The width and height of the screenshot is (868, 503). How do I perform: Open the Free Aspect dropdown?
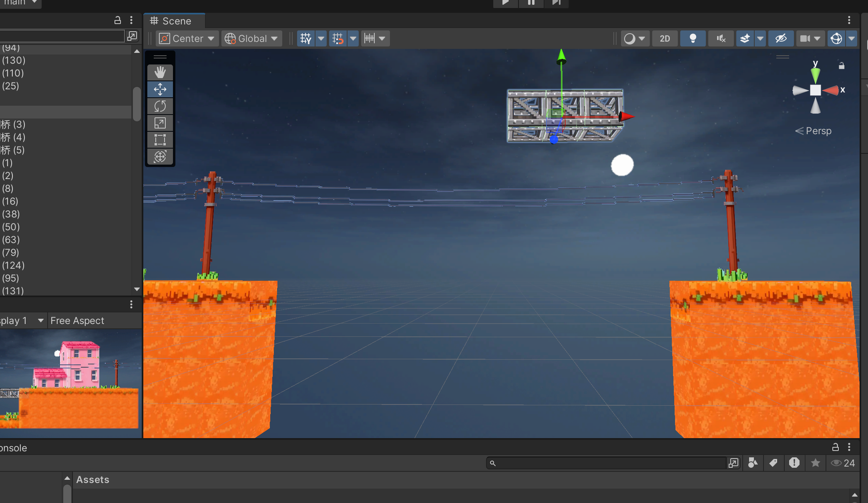click(x=77, y=321)
